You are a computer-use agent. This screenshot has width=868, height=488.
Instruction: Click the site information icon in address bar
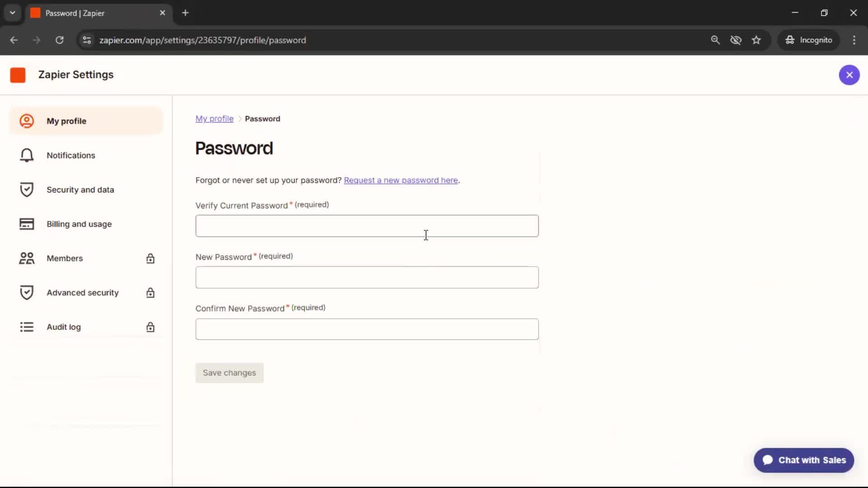(x=87, y=40)
